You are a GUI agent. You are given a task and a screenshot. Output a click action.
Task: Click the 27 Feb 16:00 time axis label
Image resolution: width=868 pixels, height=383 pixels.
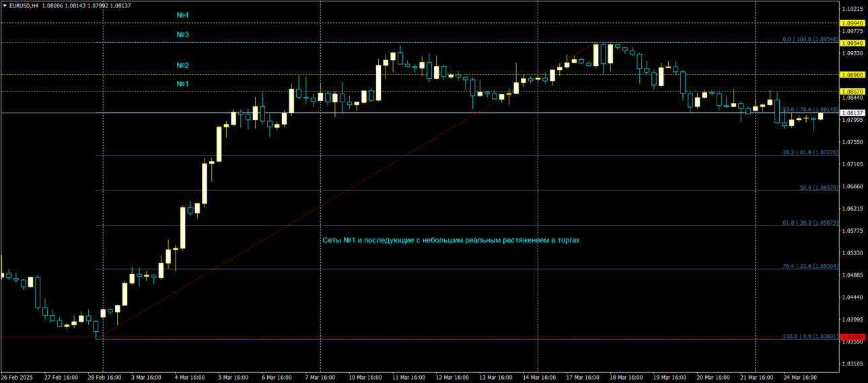(61, 378)
